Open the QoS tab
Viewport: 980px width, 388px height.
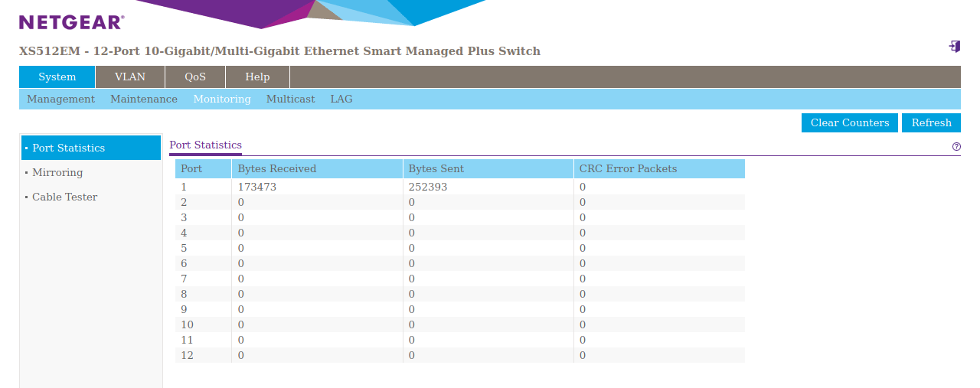pos(195,77)
